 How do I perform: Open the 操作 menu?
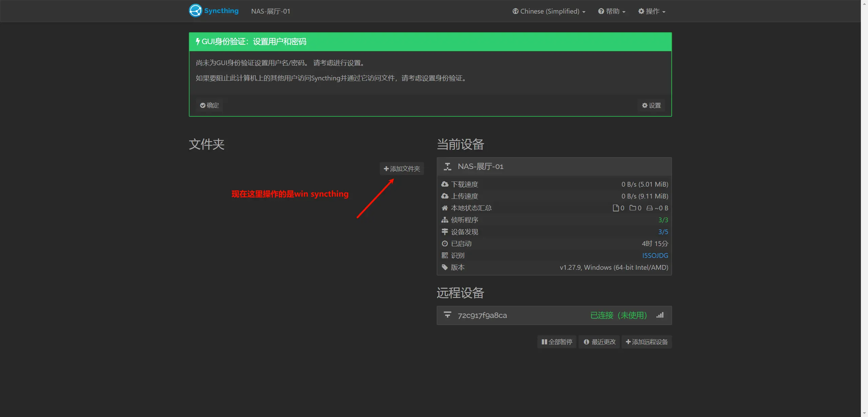[x=651, y=11]
